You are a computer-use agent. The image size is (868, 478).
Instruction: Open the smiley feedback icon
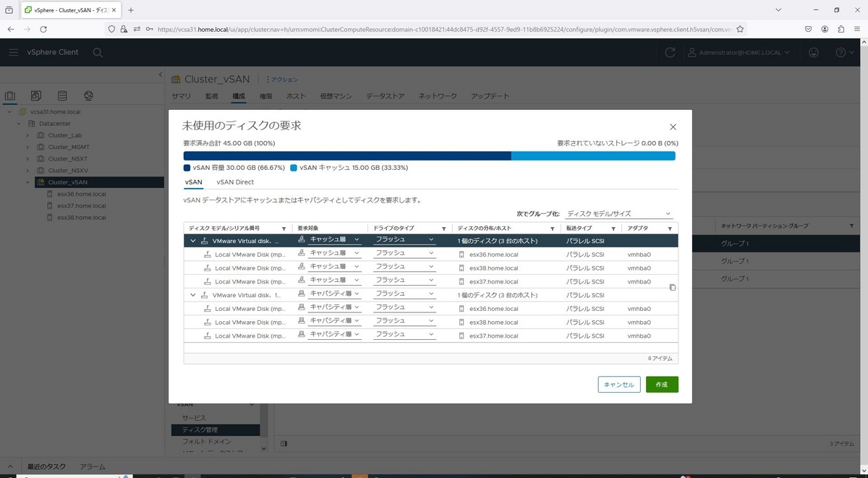pos(814,53)
